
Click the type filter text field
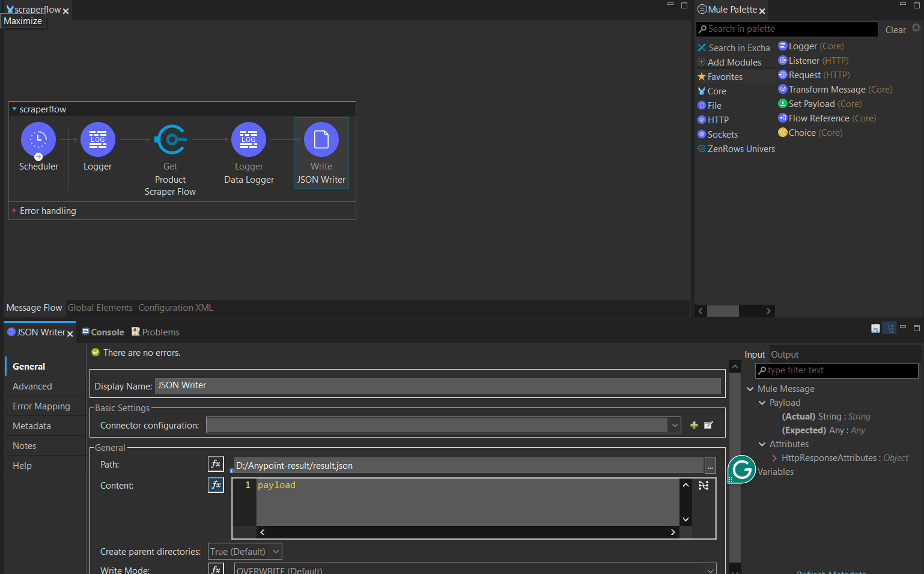pos(836,370)
